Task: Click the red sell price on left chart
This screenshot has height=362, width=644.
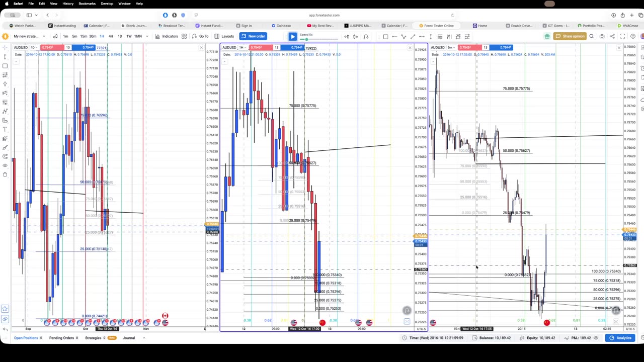Action: click(x=52, y=48)
